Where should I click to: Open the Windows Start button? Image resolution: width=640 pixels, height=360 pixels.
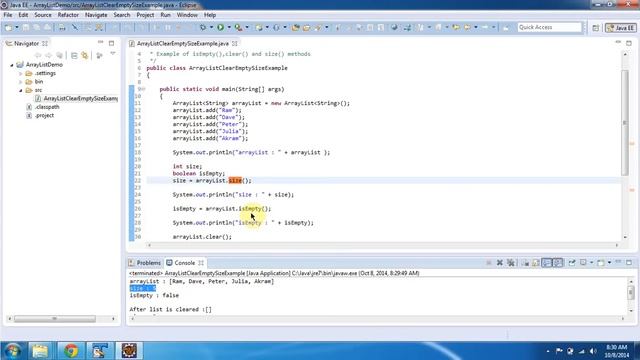click(x=12, y=351)
